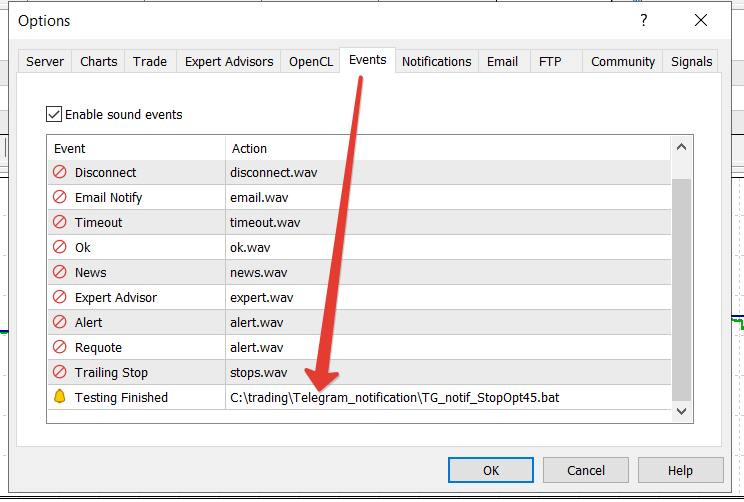Click the events list scroll up arrow

coord(681,147)
